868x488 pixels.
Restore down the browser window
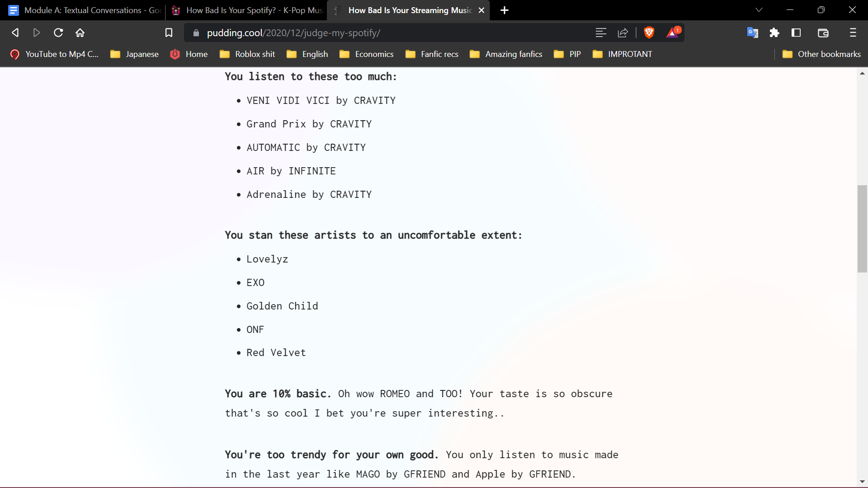(821, 10)
